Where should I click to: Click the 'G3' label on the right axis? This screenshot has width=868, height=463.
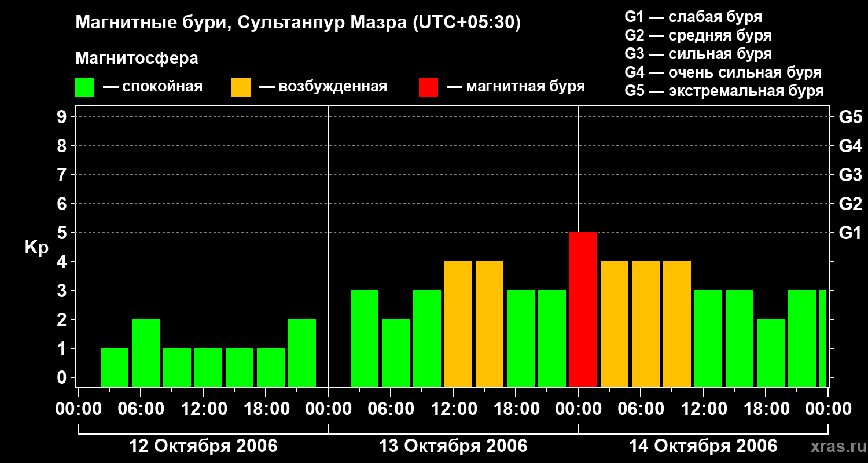point(851,175)
